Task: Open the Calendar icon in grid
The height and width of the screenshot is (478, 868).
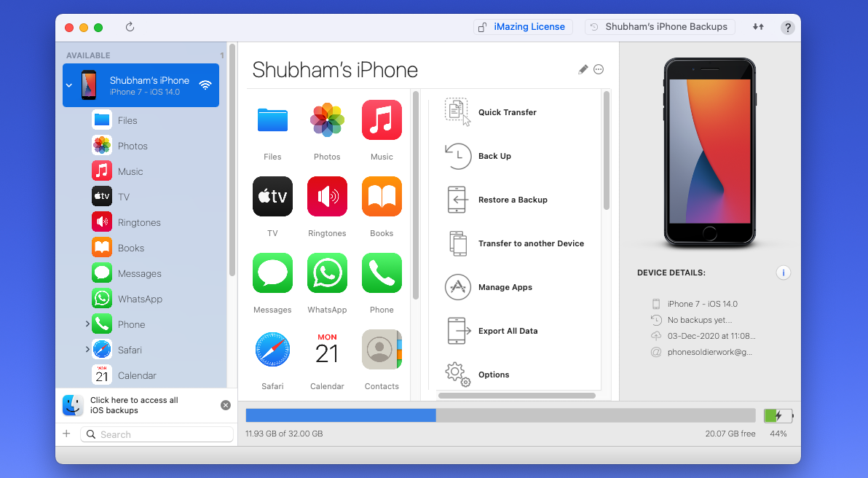Action: point(327,350)
